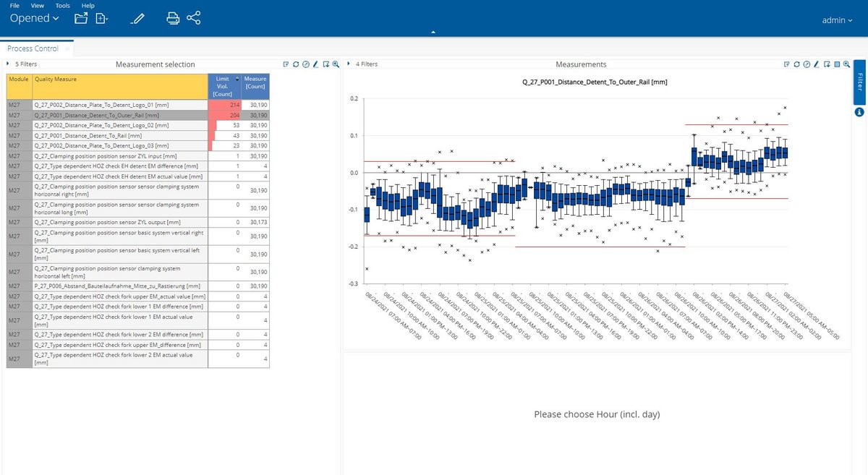868x475 pixels.
Task: Click compass icon in Measurement selection toolbar
Action: pos(306,64)
